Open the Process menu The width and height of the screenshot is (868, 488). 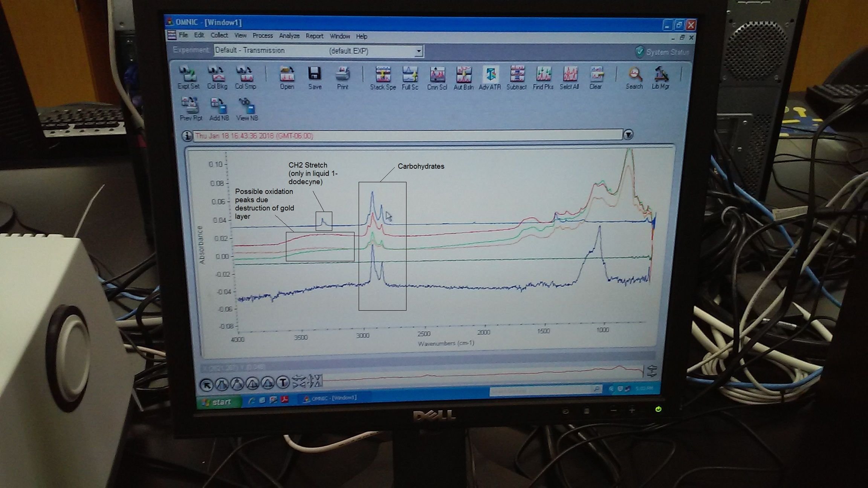click(263, 36)
